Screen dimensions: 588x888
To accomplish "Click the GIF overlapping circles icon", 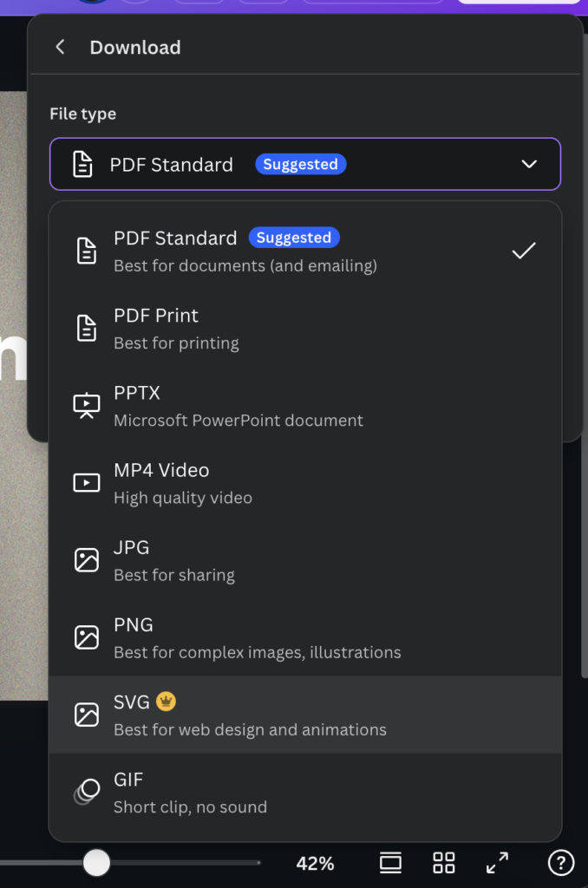I will 86,792.
